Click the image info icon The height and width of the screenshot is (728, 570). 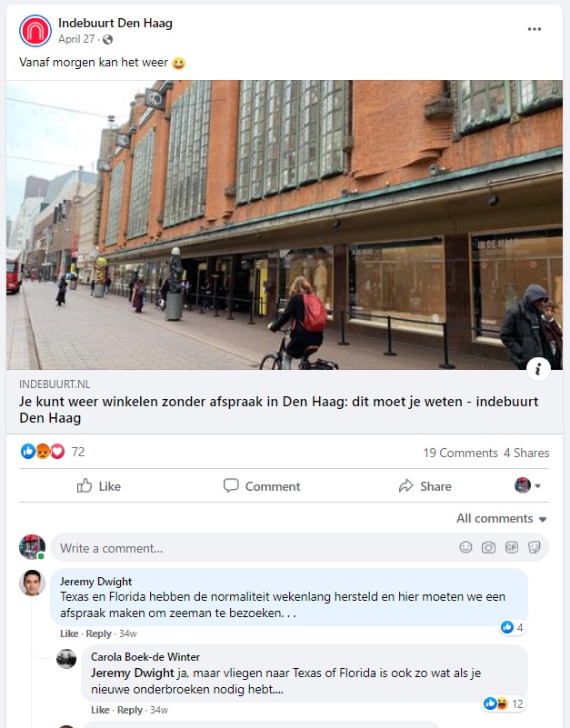(x=538, y=369)
